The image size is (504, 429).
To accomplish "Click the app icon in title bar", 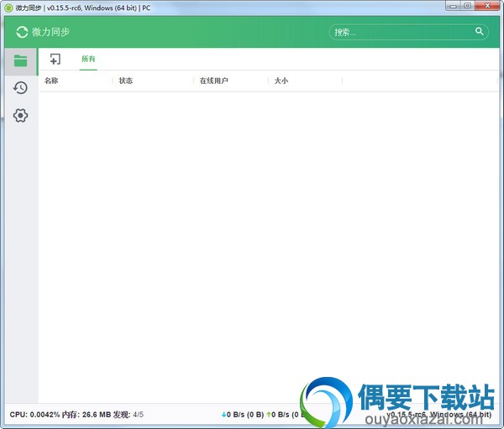I will click(8, 8).
